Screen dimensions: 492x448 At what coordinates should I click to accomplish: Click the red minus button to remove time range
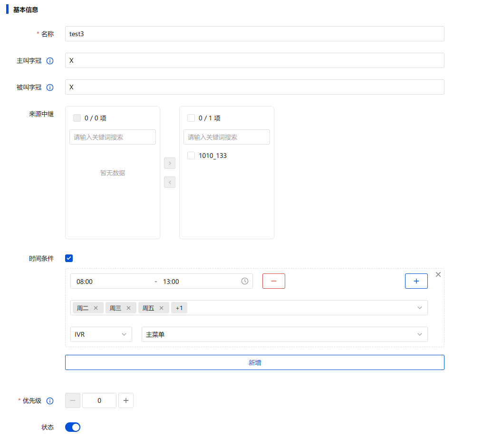274,281
